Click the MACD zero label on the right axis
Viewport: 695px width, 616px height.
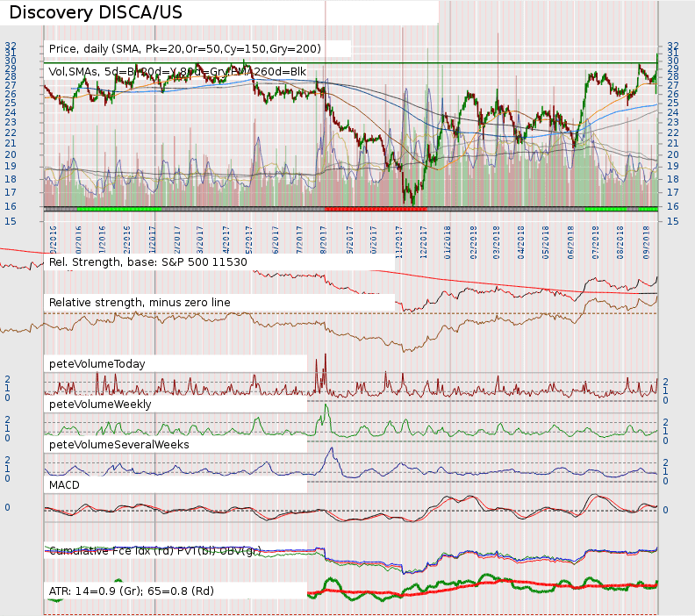[665, 510]
